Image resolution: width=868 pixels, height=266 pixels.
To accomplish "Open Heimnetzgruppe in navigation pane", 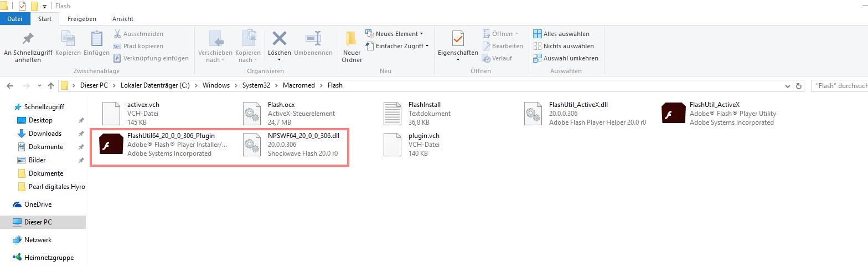I will click(x=49, y=258).
